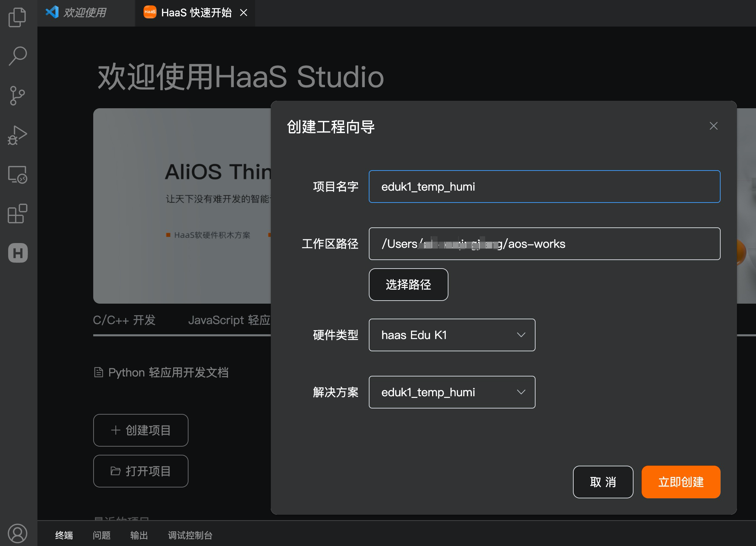
Task: Click the 选择路径 button
Action: [x=408, y=285]
